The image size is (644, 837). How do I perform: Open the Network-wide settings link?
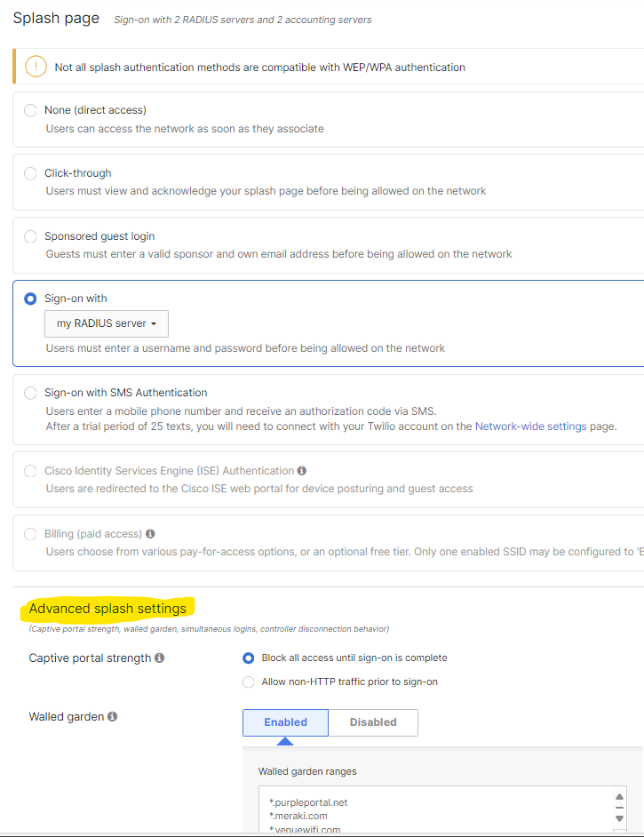pos(530,426)
